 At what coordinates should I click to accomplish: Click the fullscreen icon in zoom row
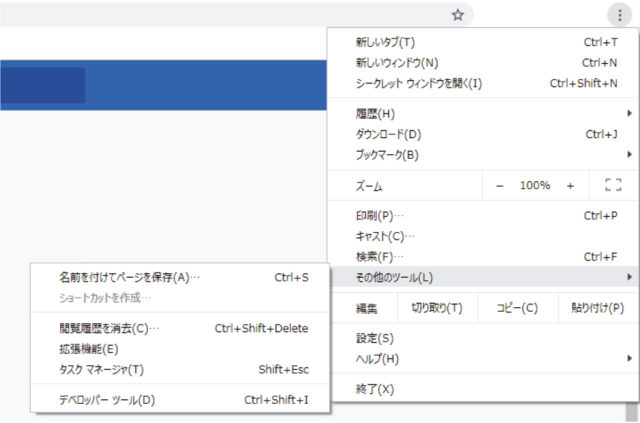613,185
